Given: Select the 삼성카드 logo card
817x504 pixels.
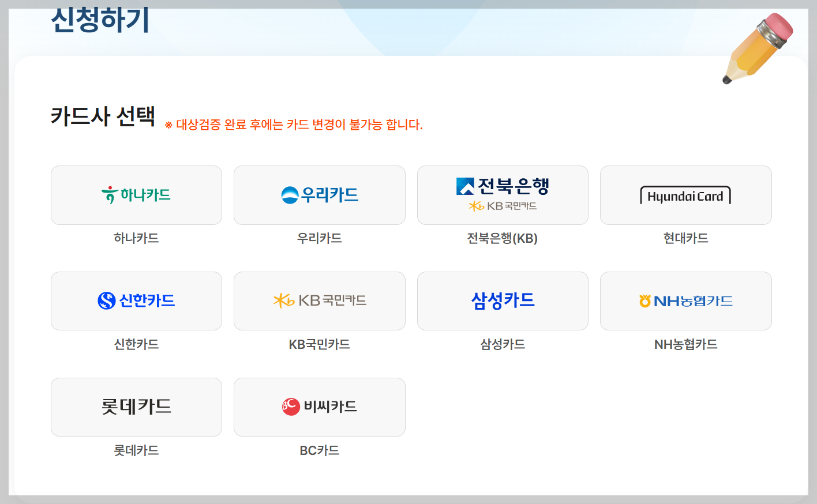Looking at the screenshot, I should click(503, 301).
